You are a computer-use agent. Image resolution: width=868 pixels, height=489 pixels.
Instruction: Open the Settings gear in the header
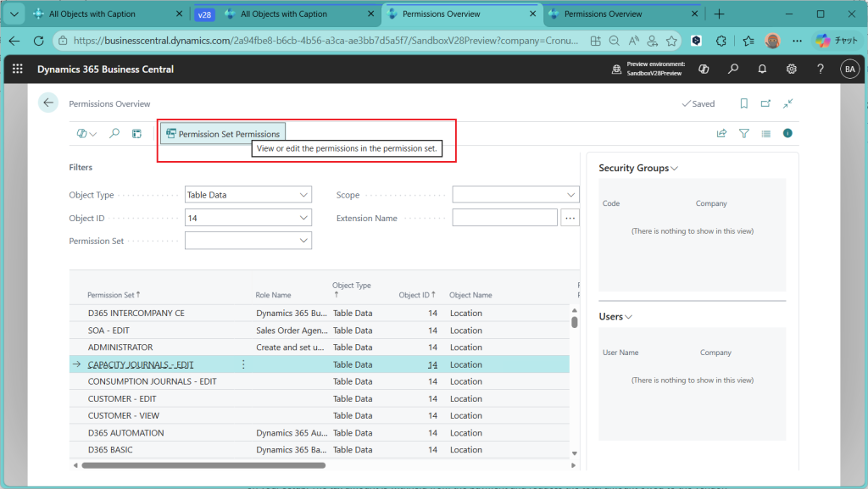791,69
